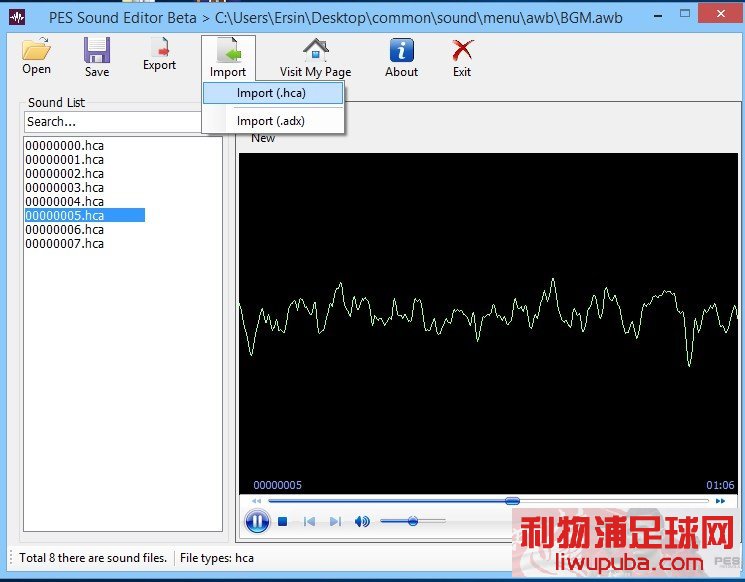The height and width of the screenshot is (582, 745).
Task: Click the playback seek bar thumb
Action: 512,501
